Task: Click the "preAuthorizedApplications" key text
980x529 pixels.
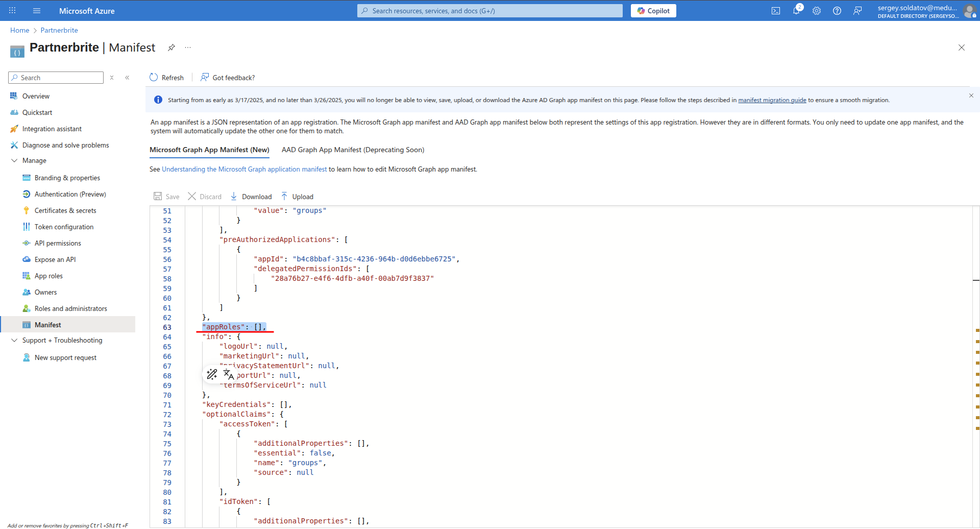Action: [x=278, y=239]
